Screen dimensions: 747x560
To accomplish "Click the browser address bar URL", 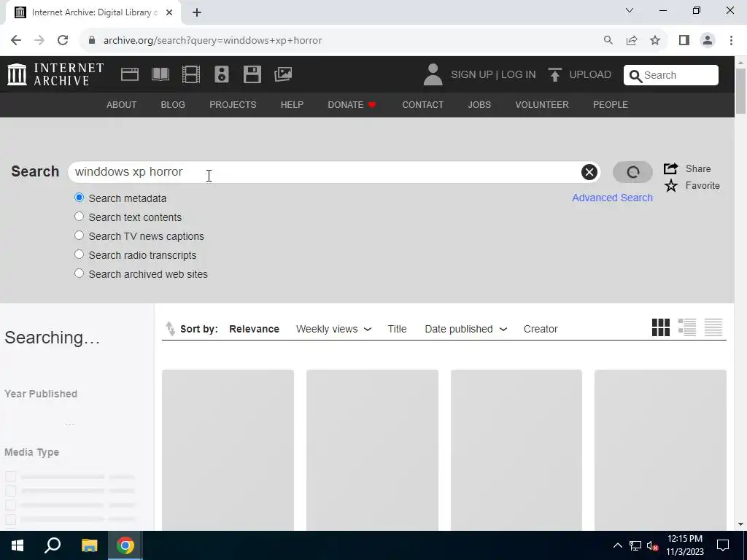I will (213, 41).
